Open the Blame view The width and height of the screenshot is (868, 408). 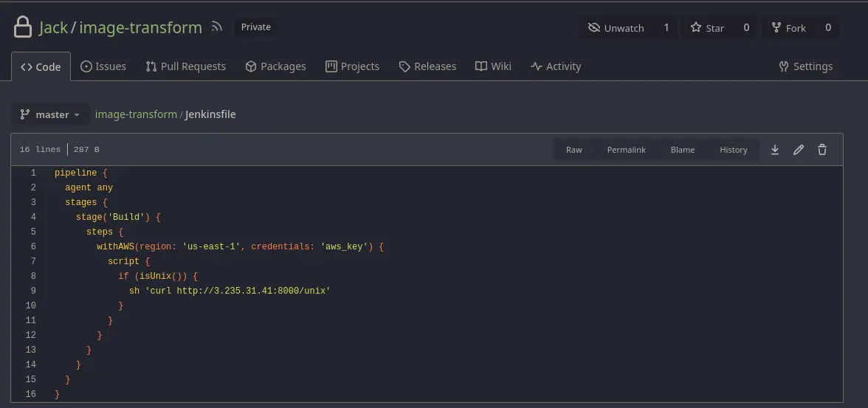[x=683, y=150]
